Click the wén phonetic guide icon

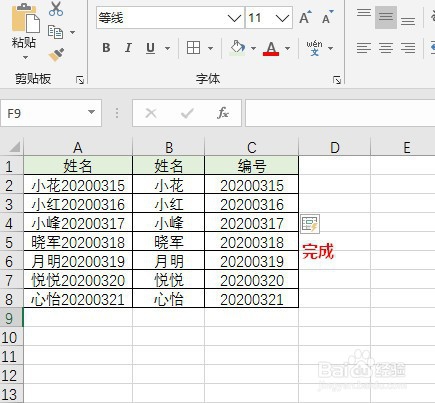(314, 48)
